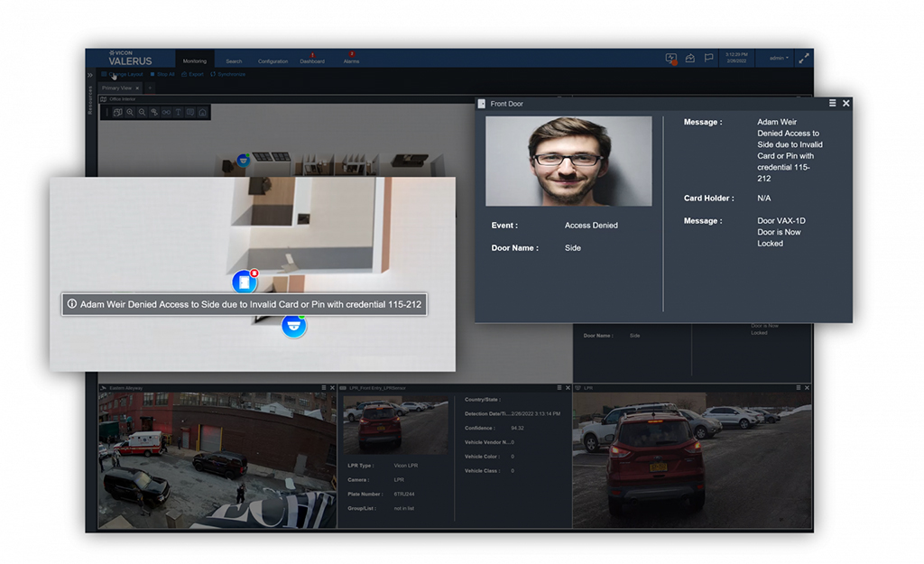Toggle full screen mode

pyautogui.click(x=803, y=58)
